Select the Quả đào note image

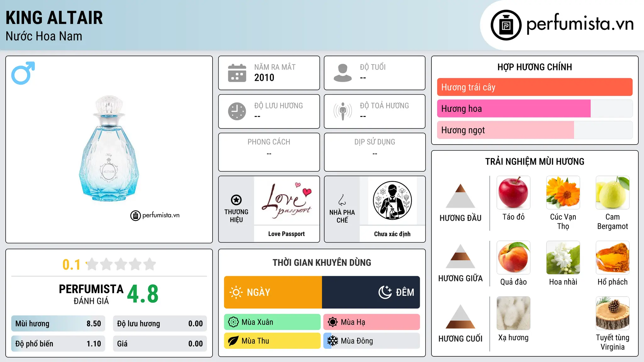(x=514, y=258)
